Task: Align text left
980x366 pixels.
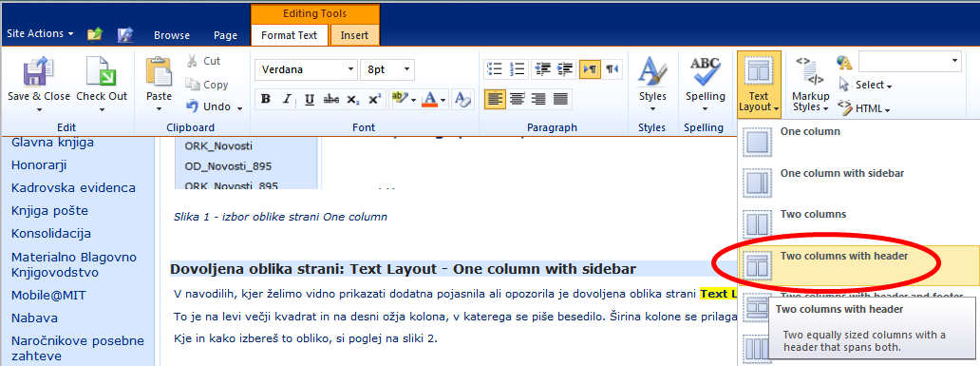Action: coord(495,99)
